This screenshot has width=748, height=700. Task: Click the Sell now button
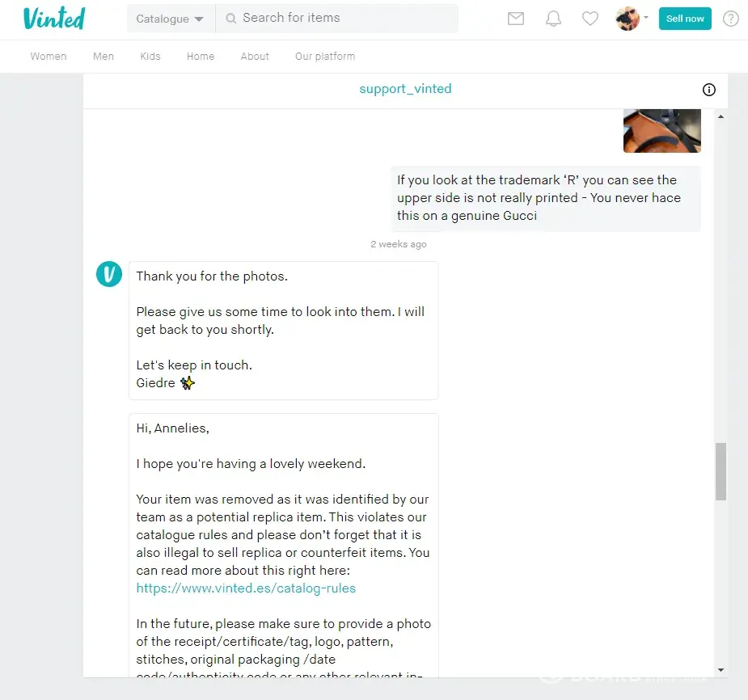[x=685, y=19]
